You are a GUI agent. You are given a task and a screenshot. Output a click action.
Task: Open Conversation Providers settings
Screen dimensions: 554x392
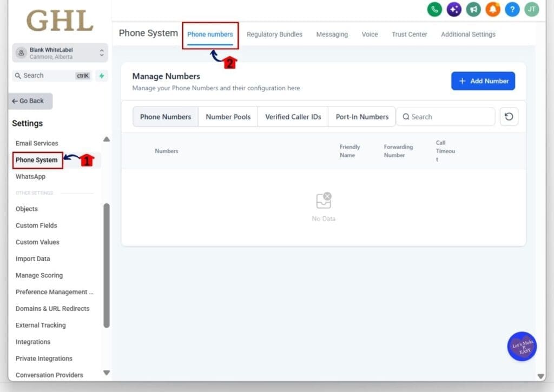49,375
